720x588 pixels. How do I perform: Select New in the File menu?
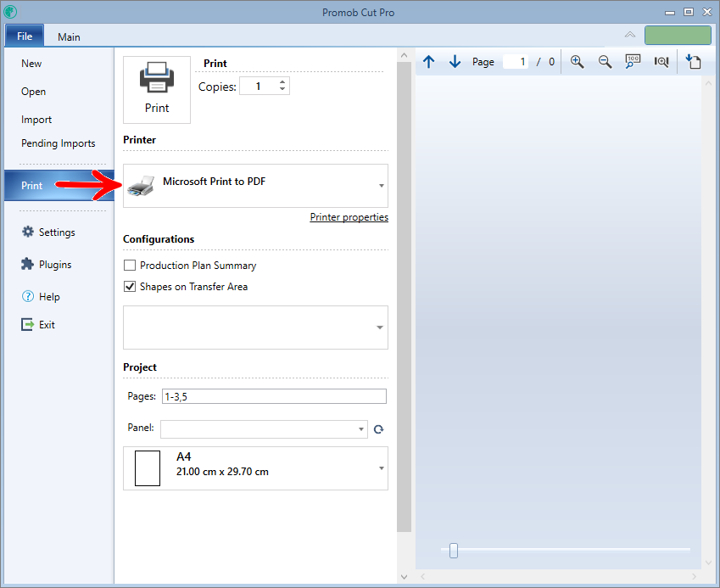[31, 64]
